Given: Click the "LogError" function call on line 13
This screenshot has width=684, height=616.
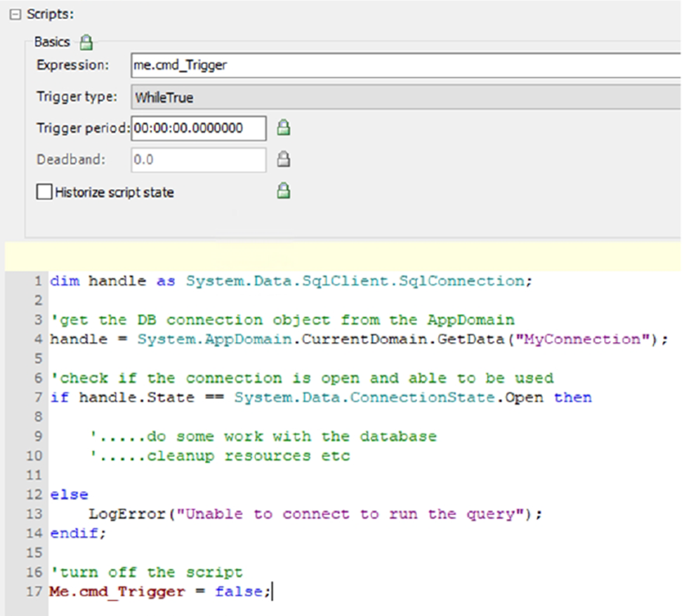Looking at the screenshot, I should point(127,514).
